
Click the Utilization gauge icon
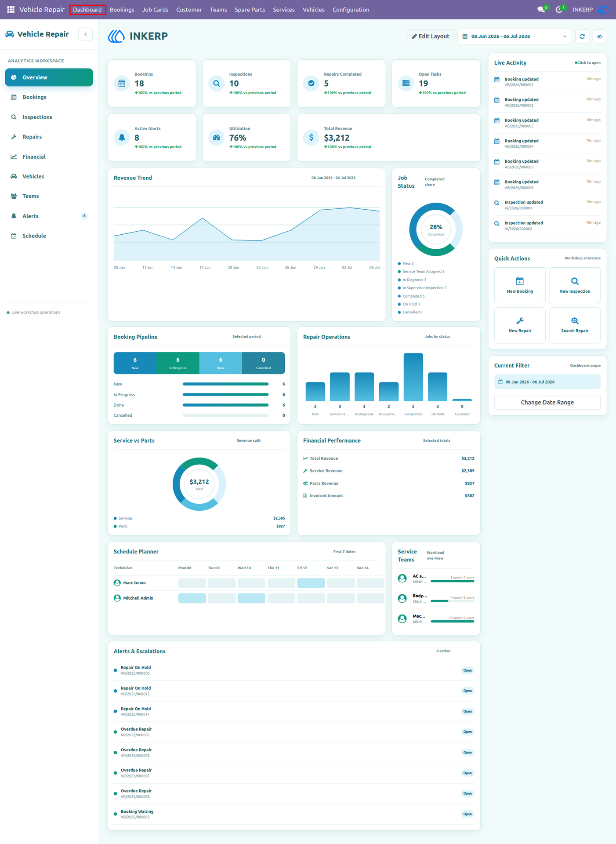(217, 138)
